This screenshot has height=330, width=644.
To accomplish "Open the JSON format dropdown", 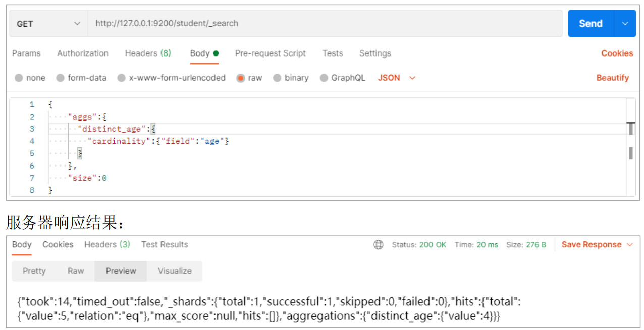I will tap(397, 78).
